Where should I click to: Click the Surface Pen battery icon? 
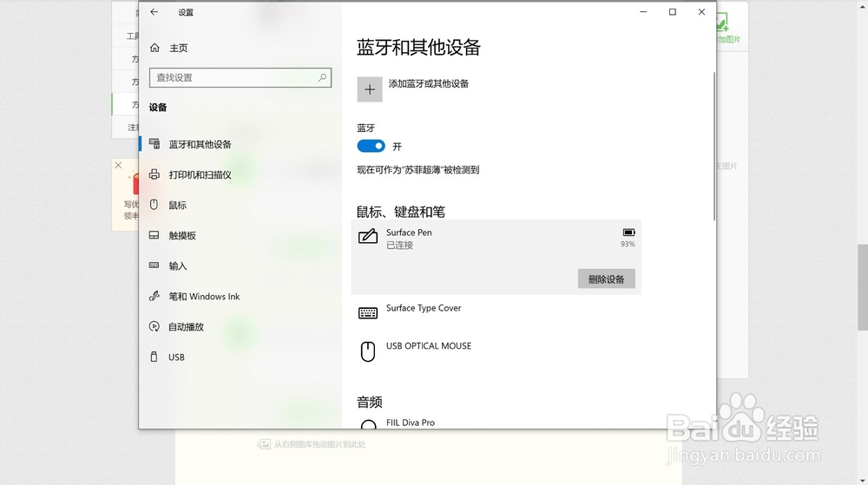coord(628,233)
